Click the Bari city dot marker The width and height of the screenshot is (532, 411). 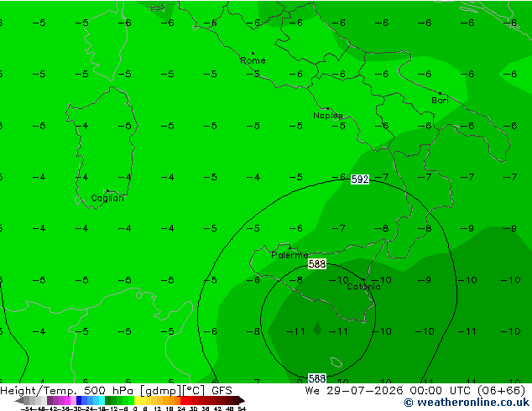[440, 93]
